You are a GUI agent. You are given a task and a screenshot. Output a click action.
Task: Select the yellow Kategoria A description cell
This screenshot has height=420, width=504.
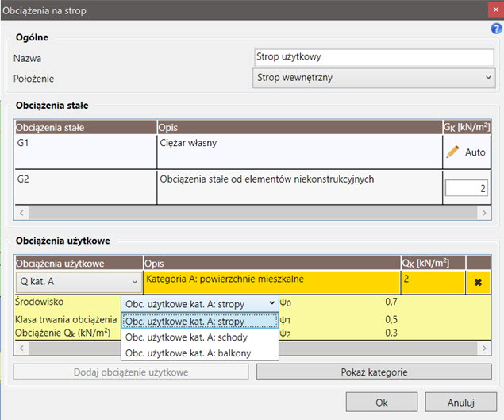click(271, 282)
